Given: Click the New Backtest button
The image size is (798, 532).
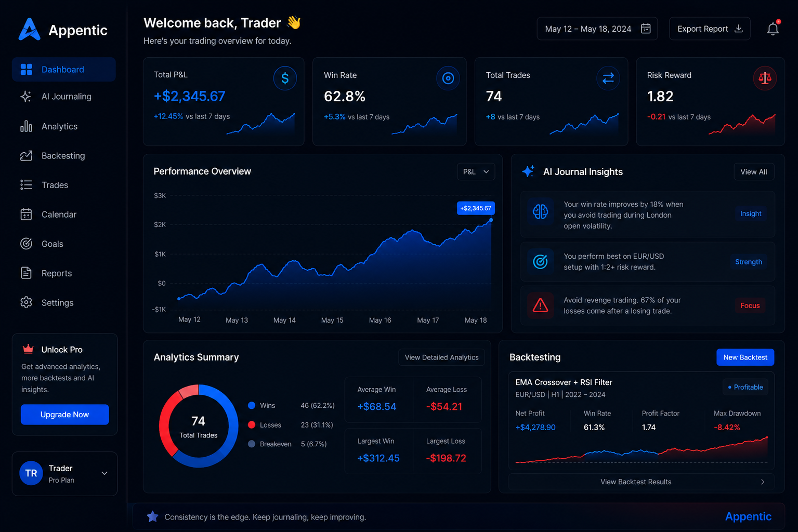Looking at the screenshot, I should coord(745,357).
